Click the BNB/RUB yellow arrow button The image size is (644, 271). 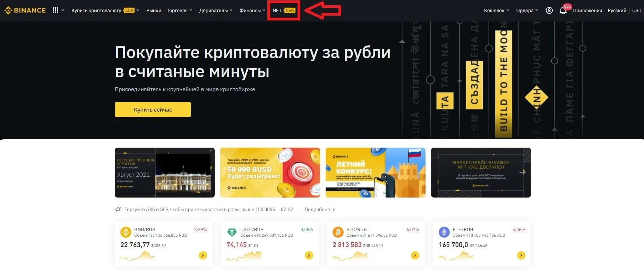click(x=203, y=255)
